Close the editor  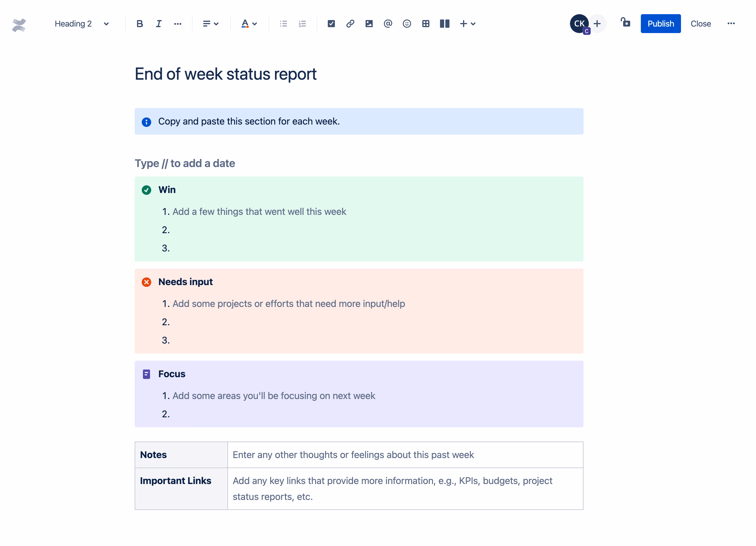click(701, 23)
